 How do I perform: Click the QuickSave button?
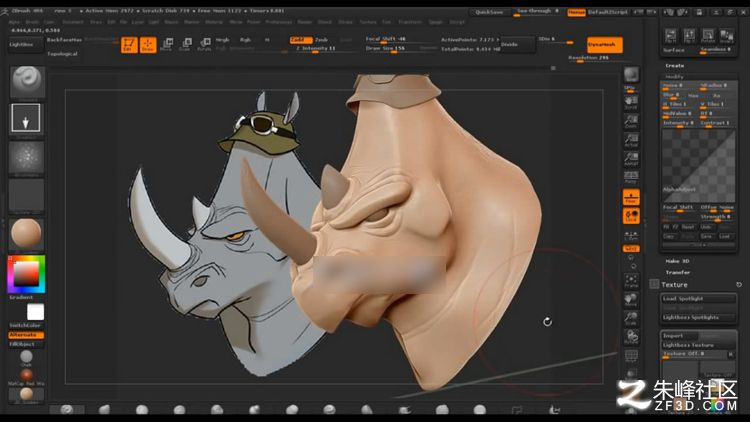coord(489,12)
